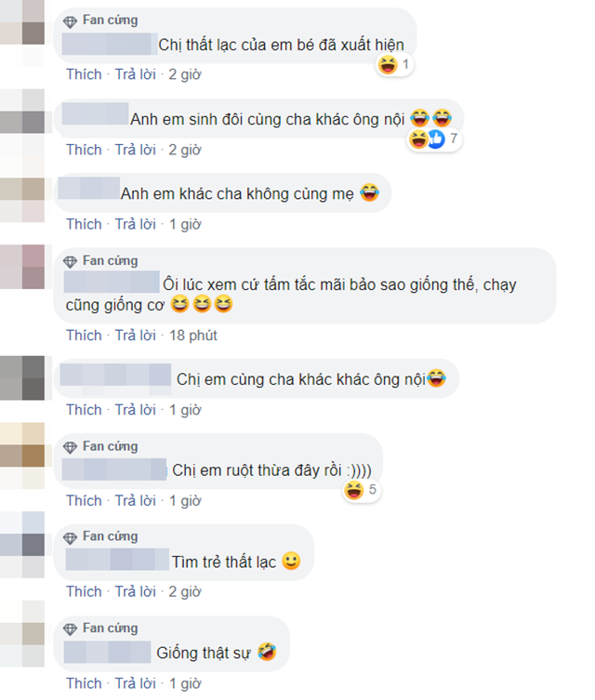Image resolution: width=595 pixels, height=700 pixels.
Task: Reply to the 'Giống thật sự' comment
Action: 135,683
